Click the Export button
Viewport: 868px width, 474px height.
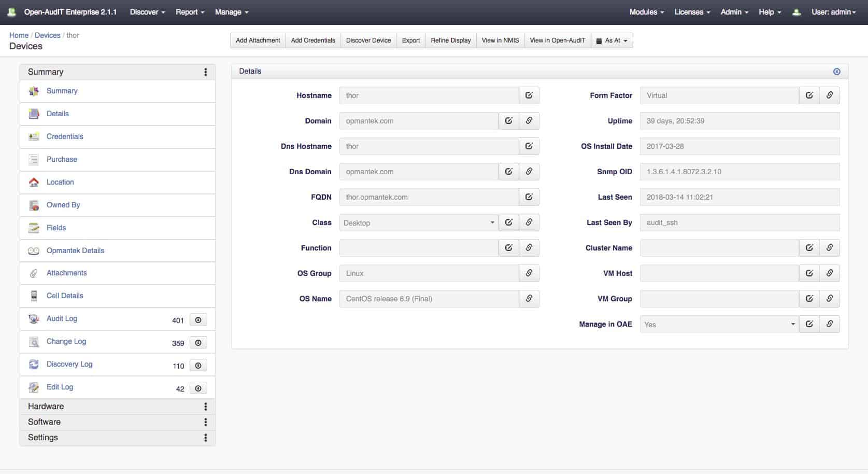[411, 40]
